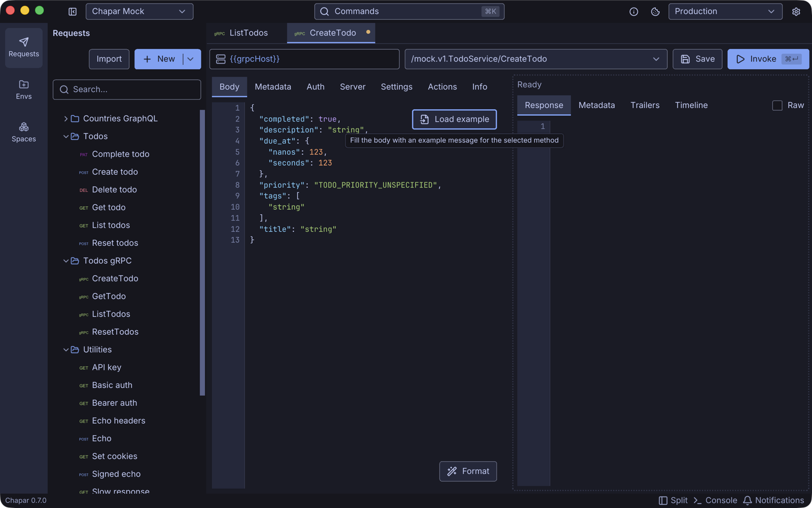Viewport: 812px width, 508px height.
Task: Open the Auth tab
Action: [316, 87]
